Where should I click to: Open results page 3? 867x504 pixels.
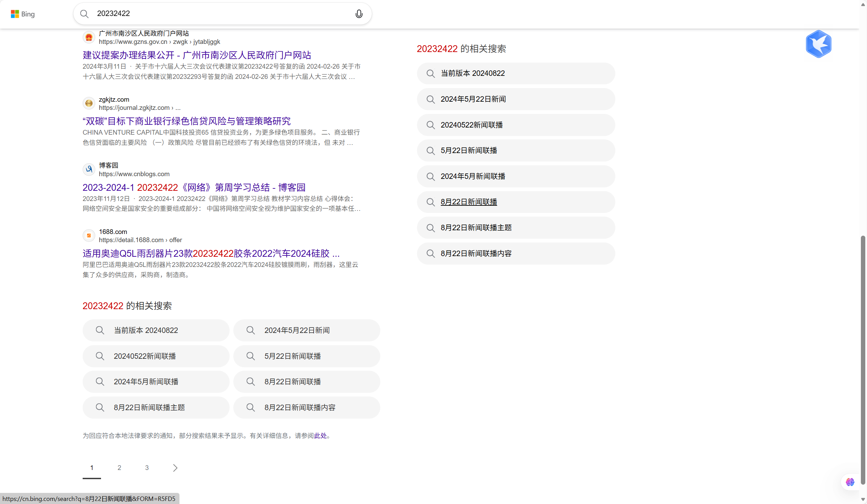pyautogui.click(x=147, y=468)
